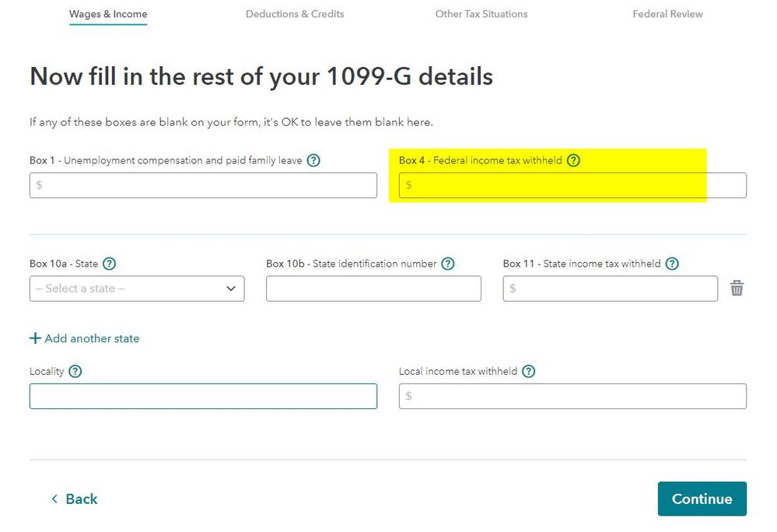The width and height of the screenshot is (777, 532).
Task: Click help icon beside Box 10a State
Action: [110, 264]
